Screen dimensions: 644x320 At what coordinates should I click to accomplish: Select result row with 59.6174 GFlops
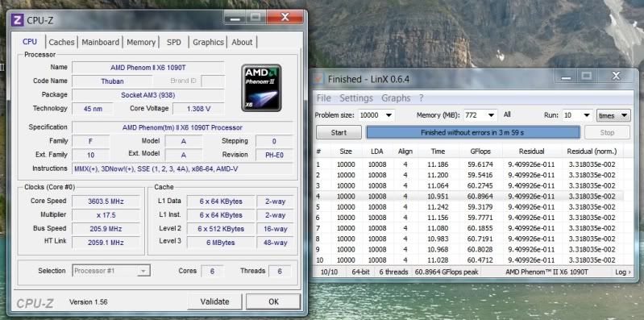tap(468, 164)
